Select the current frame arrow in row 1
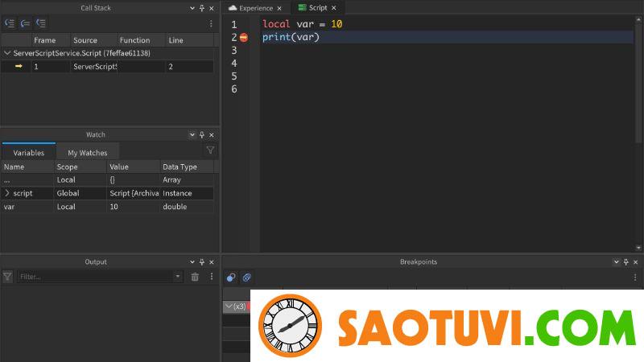This screenshot has height=362, width=644. click(x=19, y=66)
